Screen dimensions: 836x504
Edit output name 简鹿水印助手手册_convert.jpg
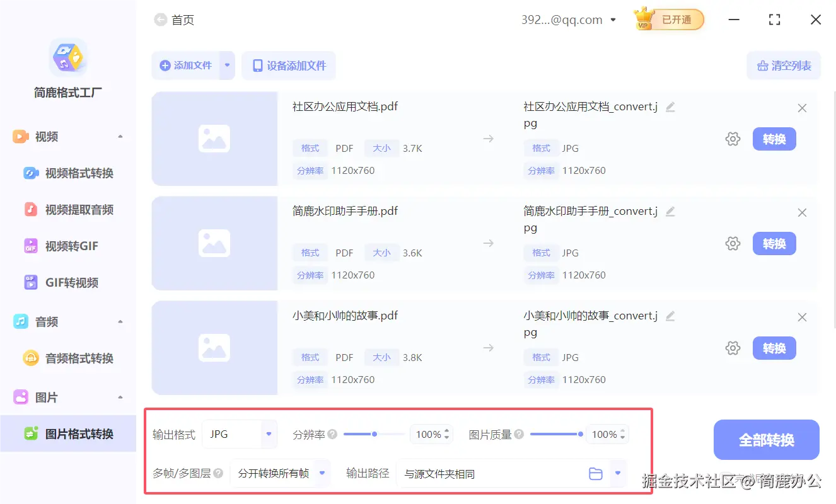click(670, 212)
